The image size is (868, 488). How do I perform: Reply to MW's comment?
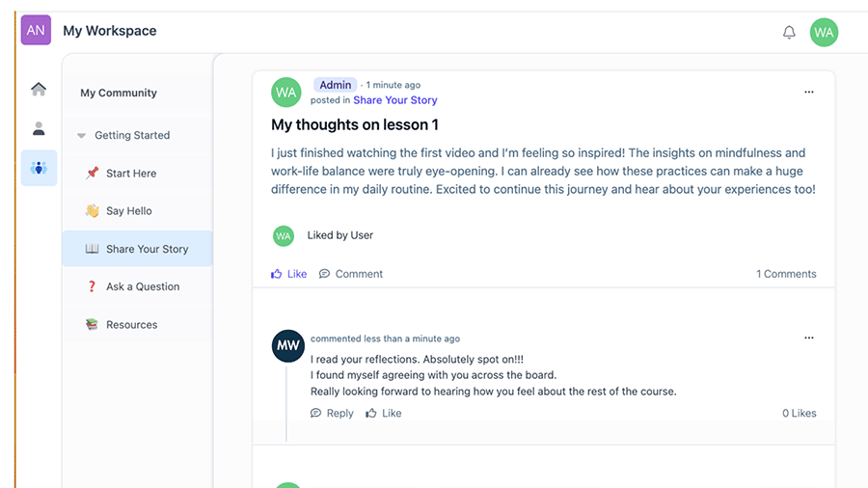pos(332,414)
